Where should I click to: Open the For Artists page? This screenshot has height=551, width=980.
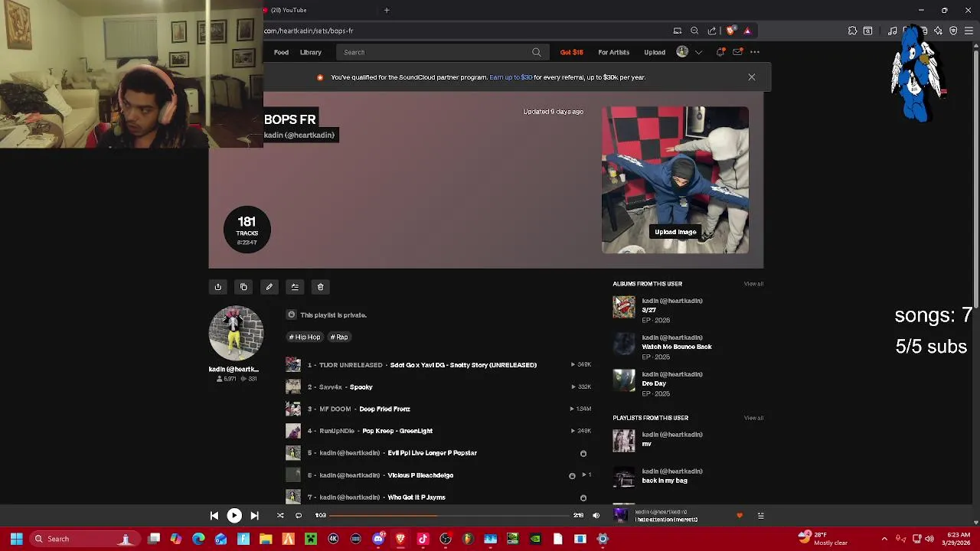click(614, 52)
